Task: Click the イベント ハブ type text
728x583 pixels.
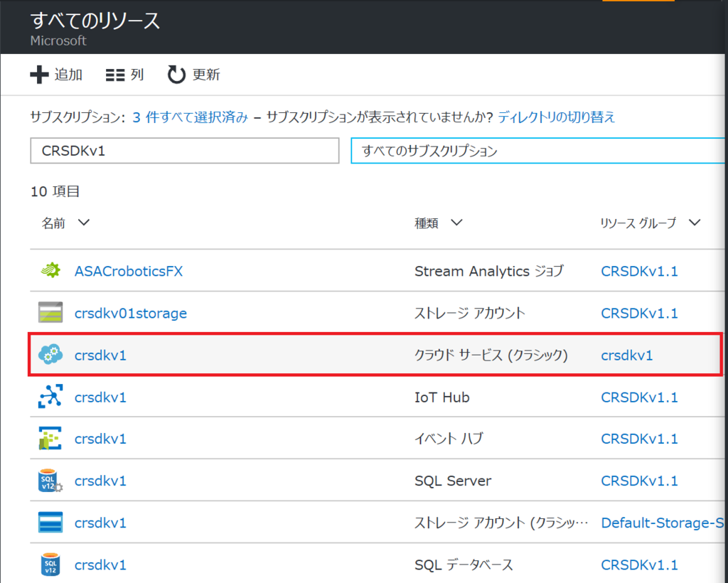Action: point(449,439)
